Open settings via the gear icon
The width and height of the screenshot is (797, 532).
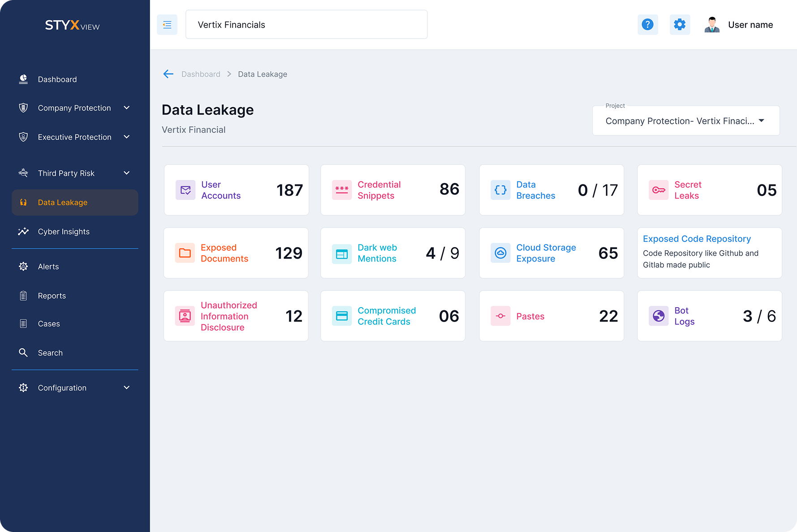[x=680, y=25]
